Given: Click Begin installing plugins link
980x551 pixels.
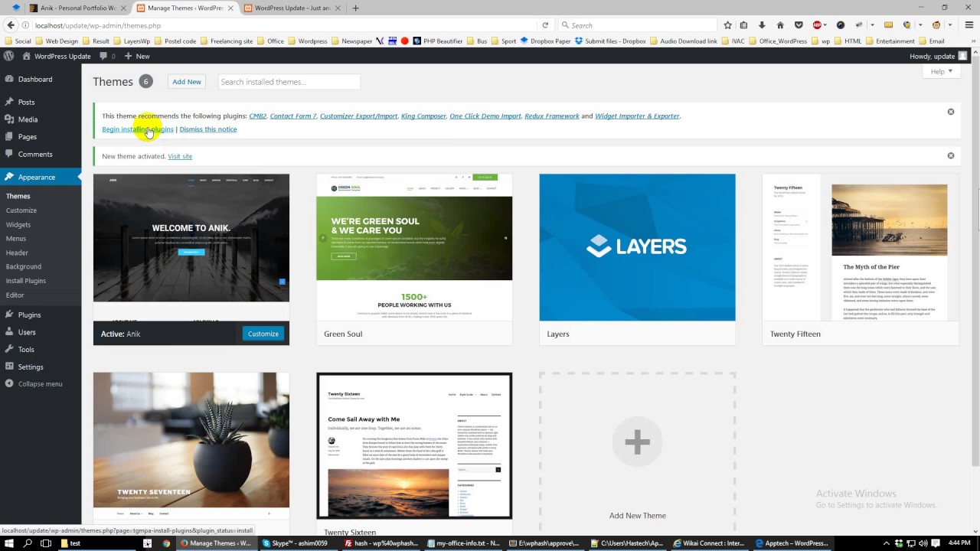Looking at the screenshot, I should point(138,129).
